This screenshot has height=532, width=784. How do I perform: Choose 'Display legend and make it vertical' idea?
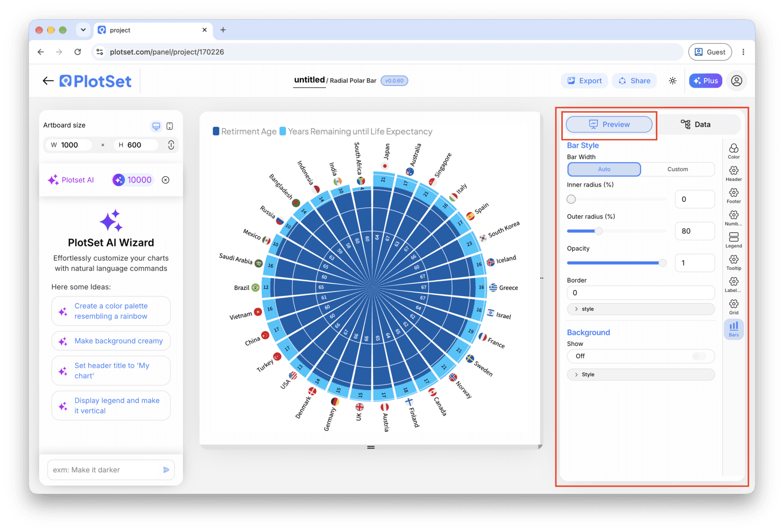(x=111, y=406)
